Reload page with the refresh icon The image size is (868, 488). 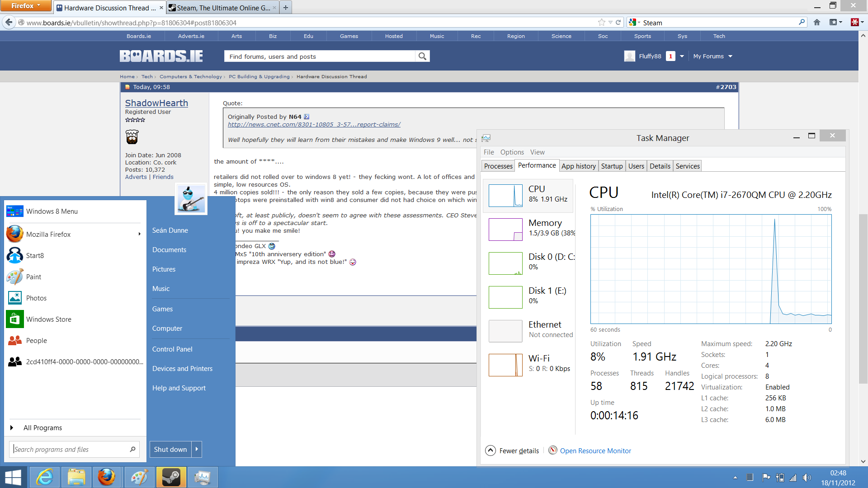click(x=618, y=22)
